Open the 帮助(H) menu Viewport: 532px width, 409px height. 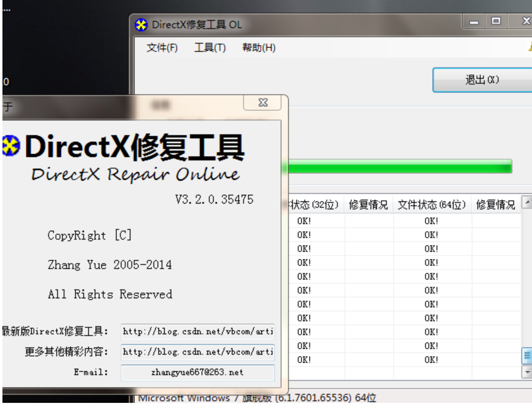(259, 48)
